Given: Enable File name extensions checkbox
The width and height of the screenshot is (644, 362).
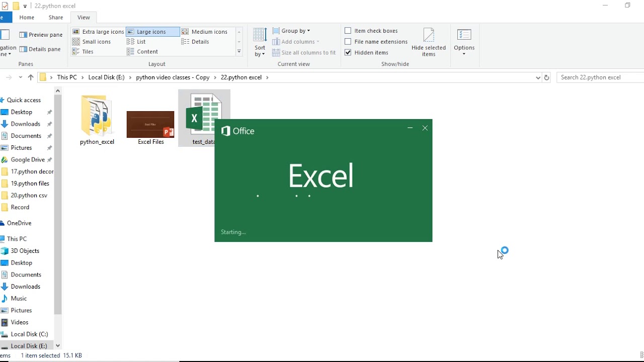Looking at the screenshot, I should click(x=376, y=42).
